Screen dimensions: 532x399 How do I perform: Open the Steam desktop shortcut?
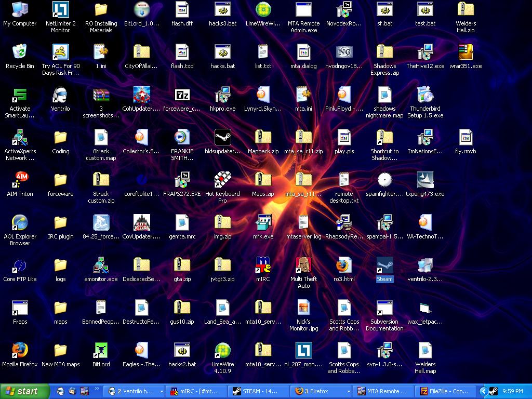(x=384, y=265)
